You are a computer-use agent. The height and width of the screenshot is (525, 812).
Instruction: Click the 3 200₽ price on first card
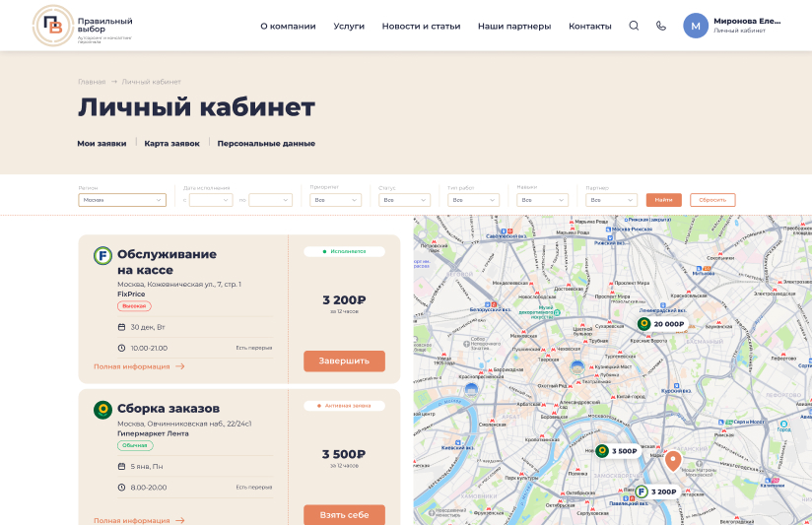pos(344,300)
